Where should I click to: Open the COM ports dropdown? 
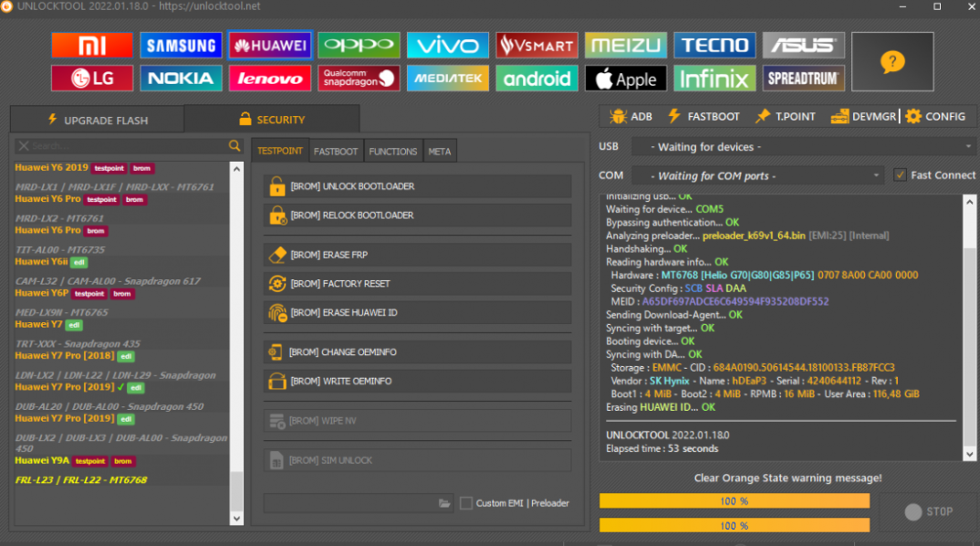point(756,175)
